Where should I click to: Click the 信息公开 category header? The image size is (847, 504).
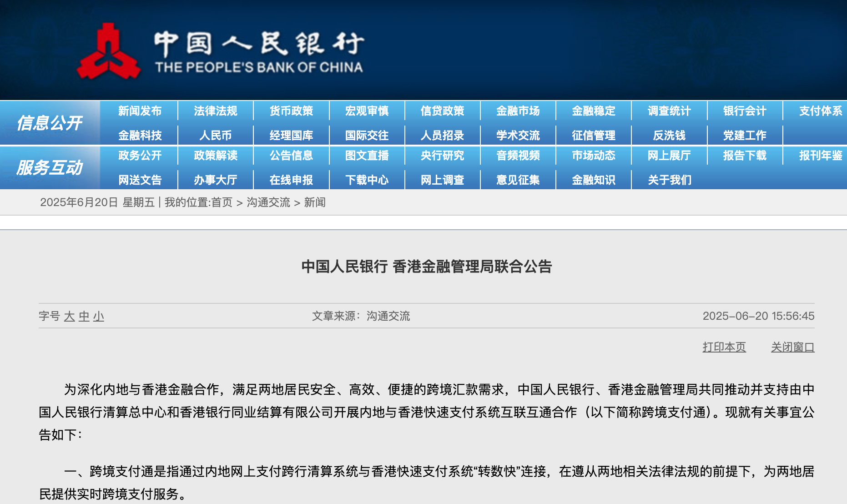(50, 123)
